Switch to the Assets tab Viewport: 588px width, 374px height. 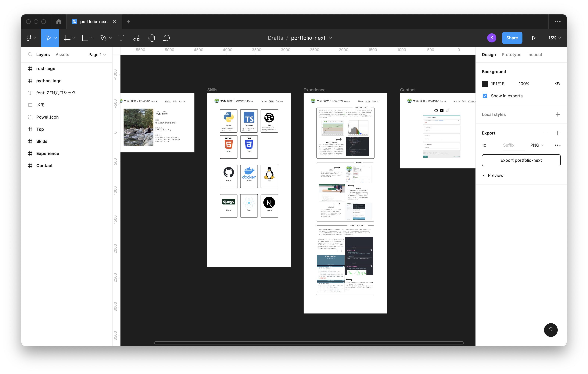pyautogui.click(x=62, y=55)
